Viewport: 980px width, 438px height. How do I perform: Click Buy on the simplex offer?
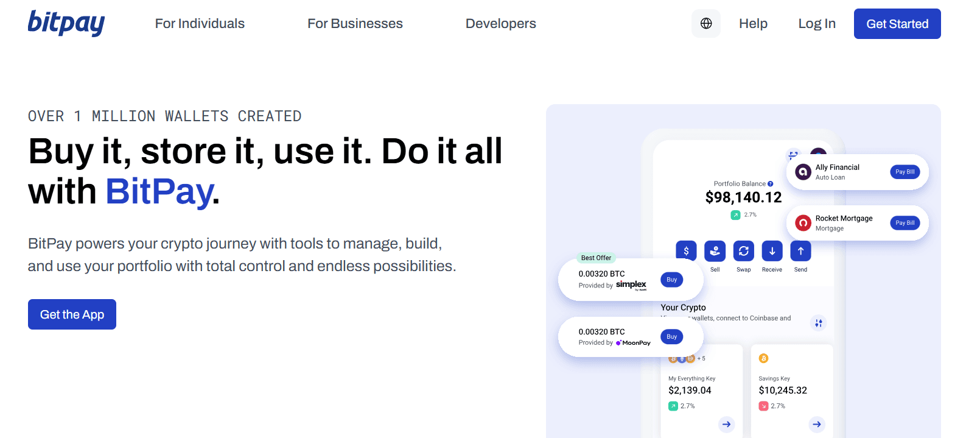672,280
